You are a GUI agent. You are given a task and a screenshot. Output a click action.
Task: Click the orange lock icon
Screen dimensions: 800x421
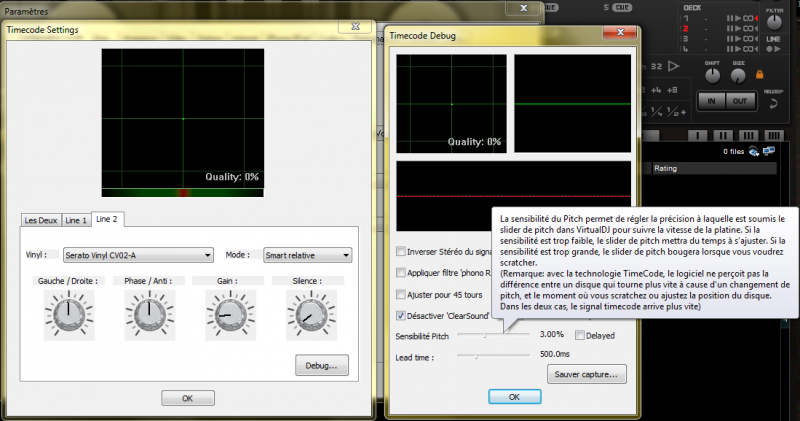[759, 75]
